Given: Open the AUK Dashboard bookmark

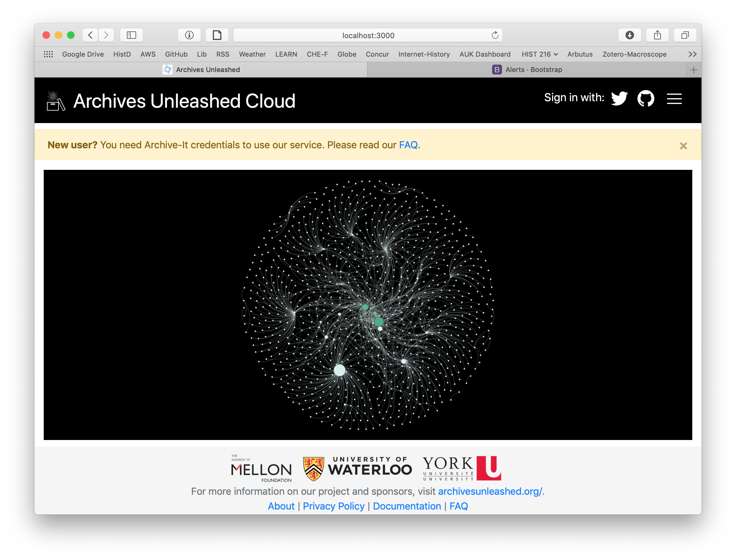Looking at the screenshot, I should (485, 54).
